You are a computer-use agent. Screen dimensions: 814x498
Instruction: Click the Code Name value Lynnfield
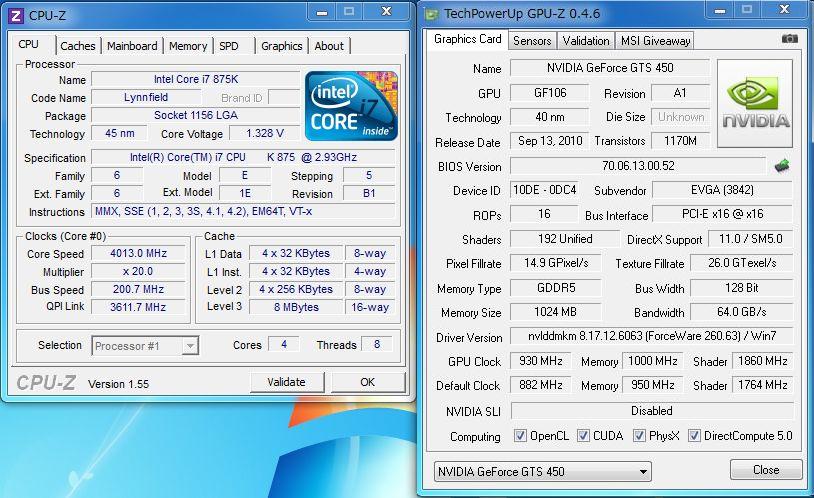(x=145, y=98)
